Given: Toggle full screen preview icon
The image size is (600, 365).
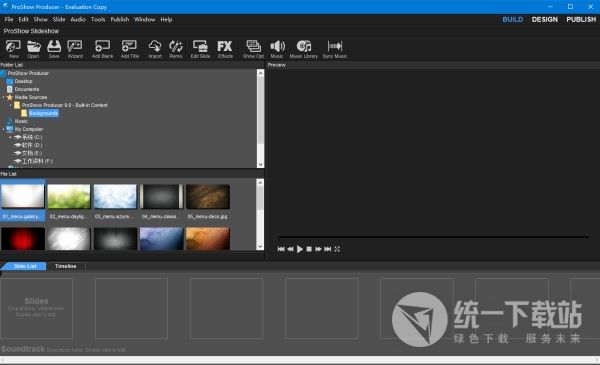Looking at the screenshot, I should click(x=337, y=249).
